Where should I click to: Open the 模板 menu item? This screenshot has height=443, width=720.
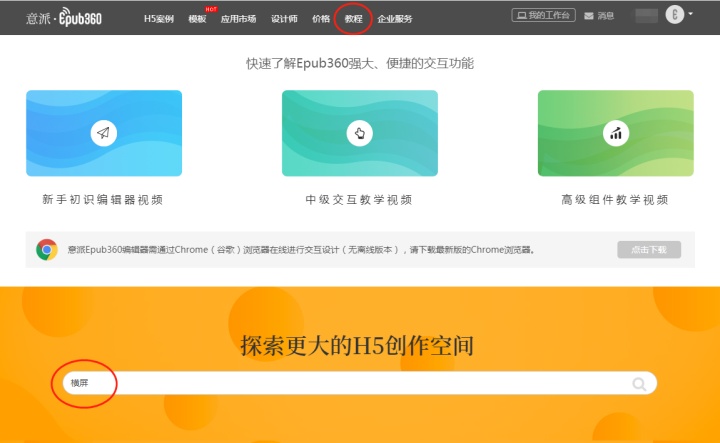pyautogui.click(x=197, y=19)
